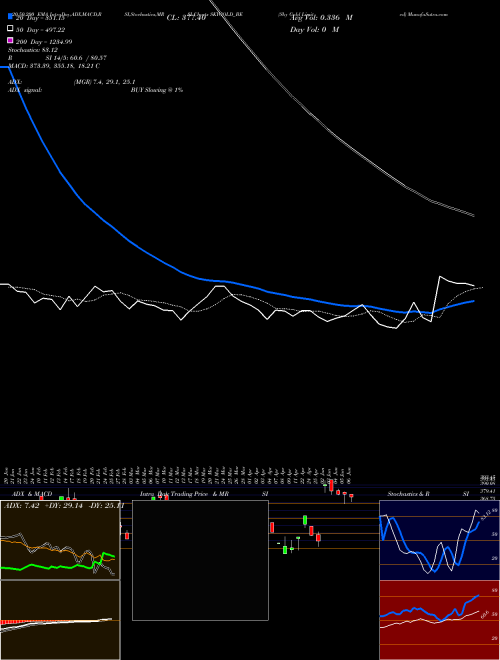Click the Avg Vol: 0.336 M value

point(321,18)
